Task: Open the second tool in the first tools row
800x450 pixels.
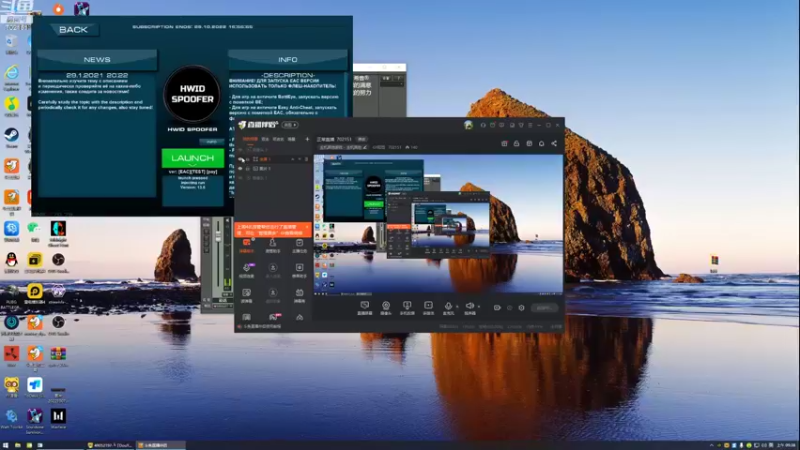Action: point(273,245)
